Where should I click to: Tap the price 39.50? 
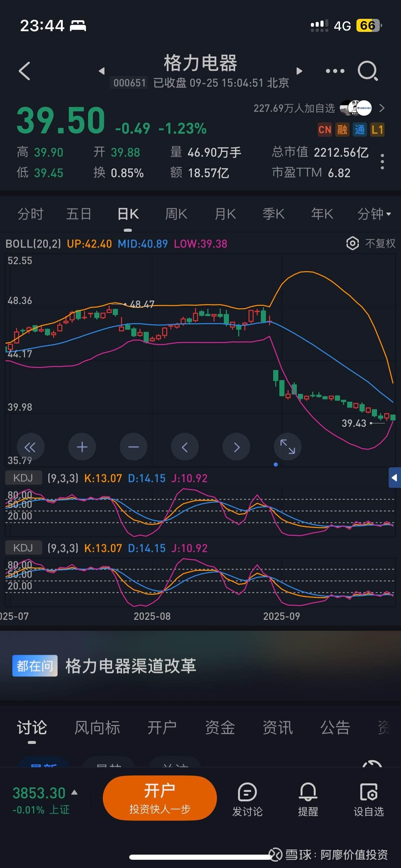[x=61, y=120]
